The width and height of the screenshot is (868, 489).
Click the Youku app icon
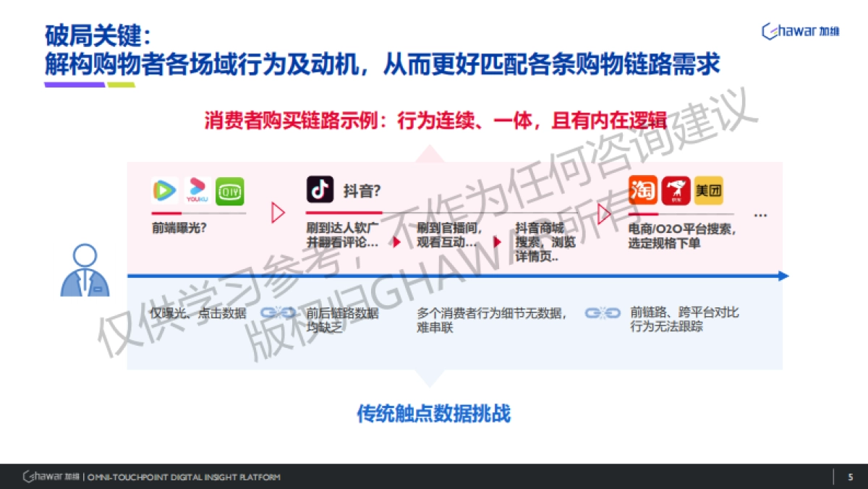pyautogui.click(x=196, y=190)
